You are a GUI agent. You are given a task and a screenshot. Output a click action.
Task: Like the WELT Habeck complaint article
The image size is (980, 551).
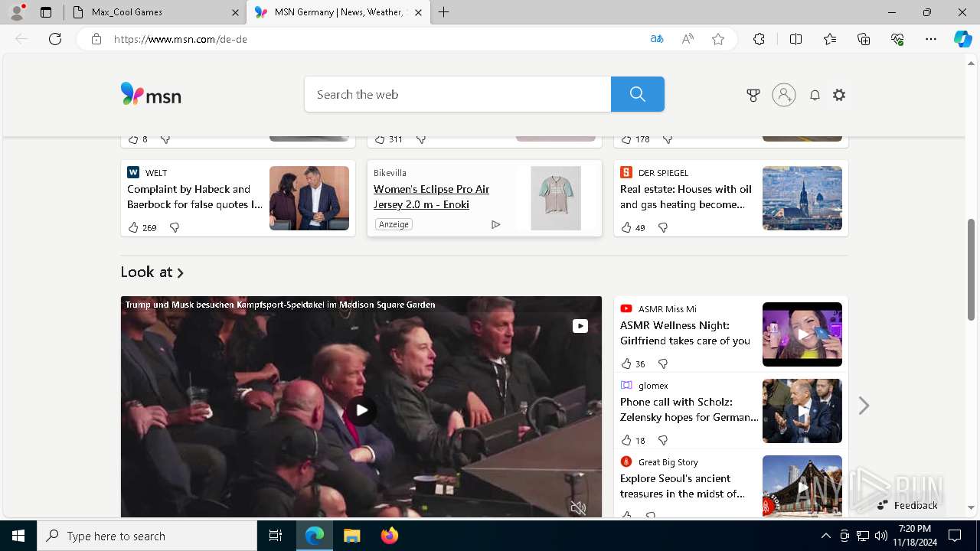tap(133, 227)
